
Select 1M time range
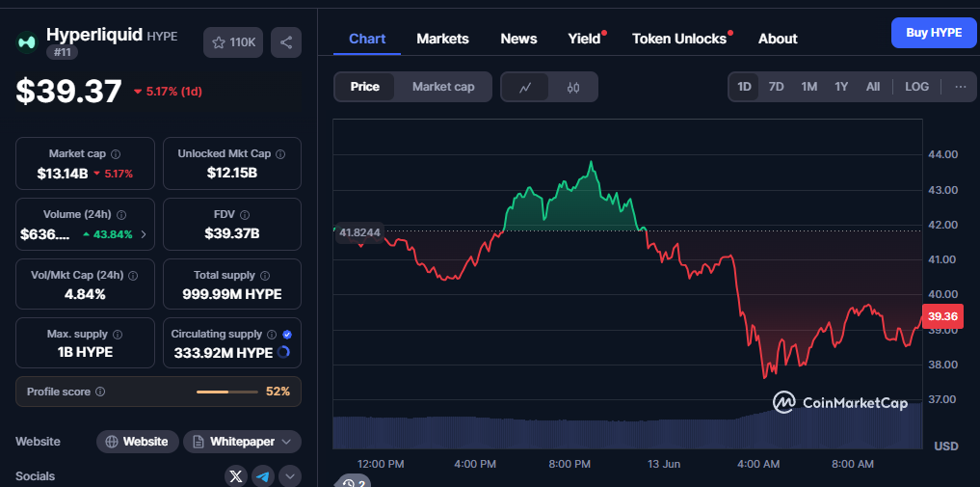[809, 87]
